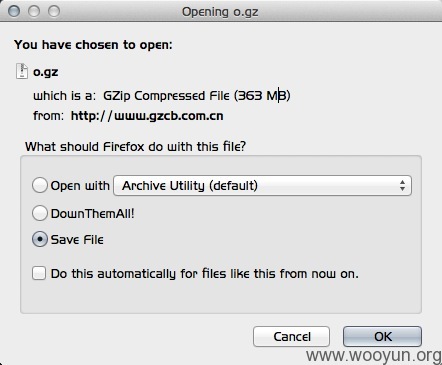
Task: Minimize the dialog using the middle title-bar button
Action: click(x=34, y=11)
